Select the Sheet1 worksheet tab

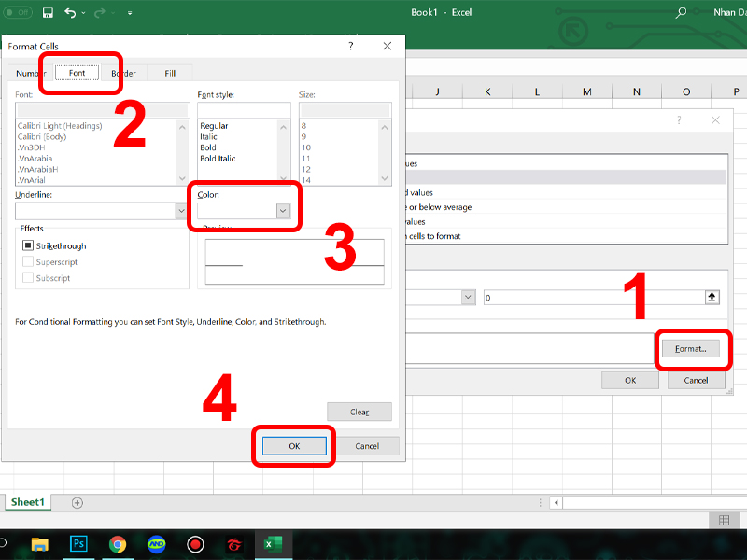28,502
